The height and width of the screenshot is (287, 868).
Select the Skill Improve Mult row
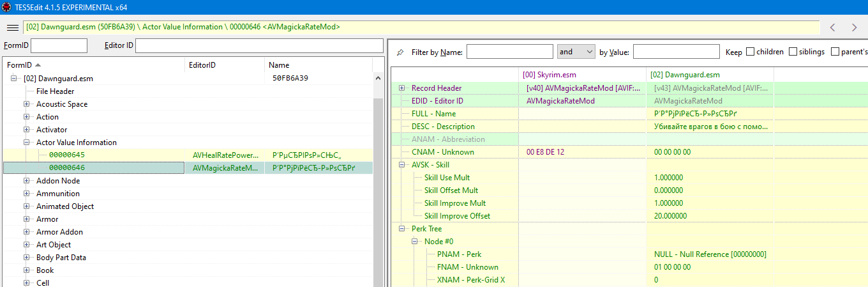[x=454, y=203]
